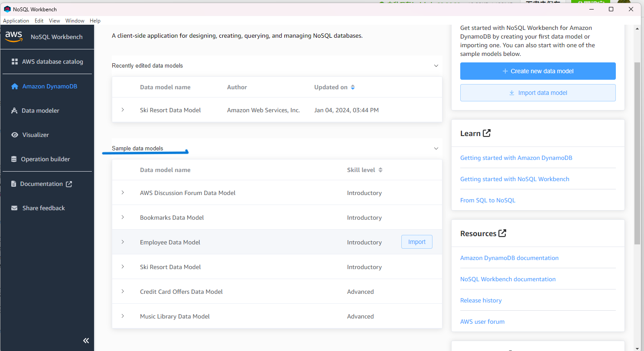Select Amazon DynamoDB in the sidebar
Image resolution: width=644 pixels, height=351 pixels.
tap(49, 86)
